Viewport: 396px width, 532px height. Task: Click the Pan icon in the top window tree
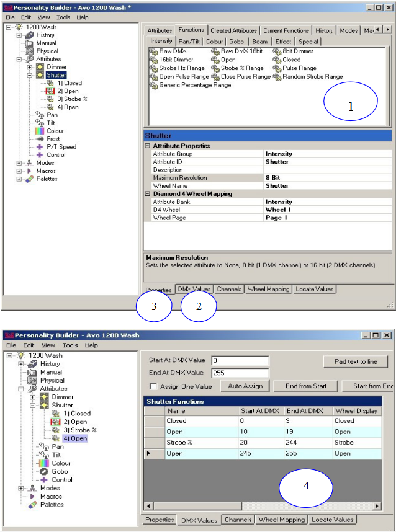(x=40, y=115)
